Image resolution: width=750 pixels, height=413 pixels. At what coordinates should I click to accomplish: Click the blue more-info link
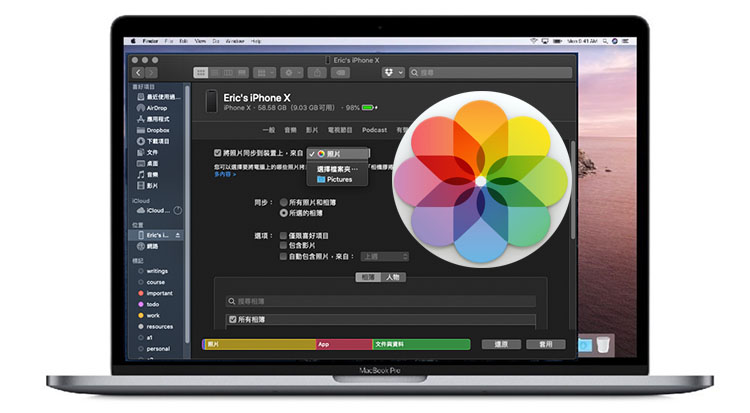(x=225, y=175)
